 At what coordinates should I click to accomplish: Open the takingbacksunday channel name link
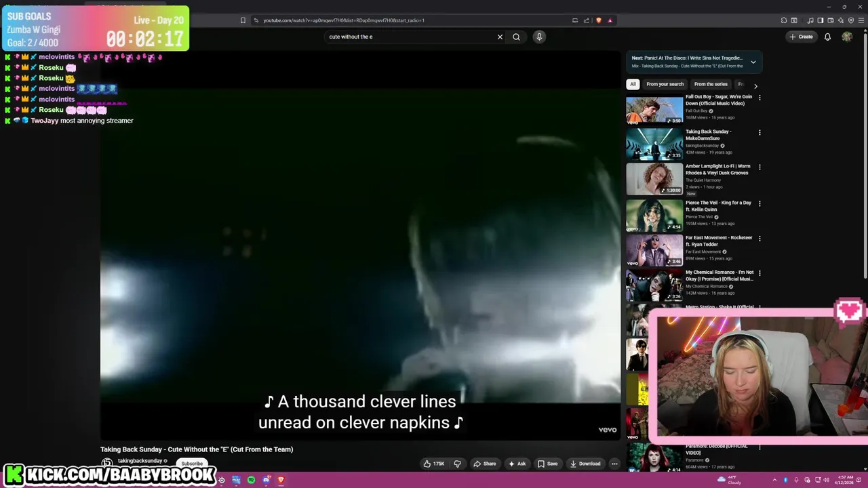pos(140,461)
